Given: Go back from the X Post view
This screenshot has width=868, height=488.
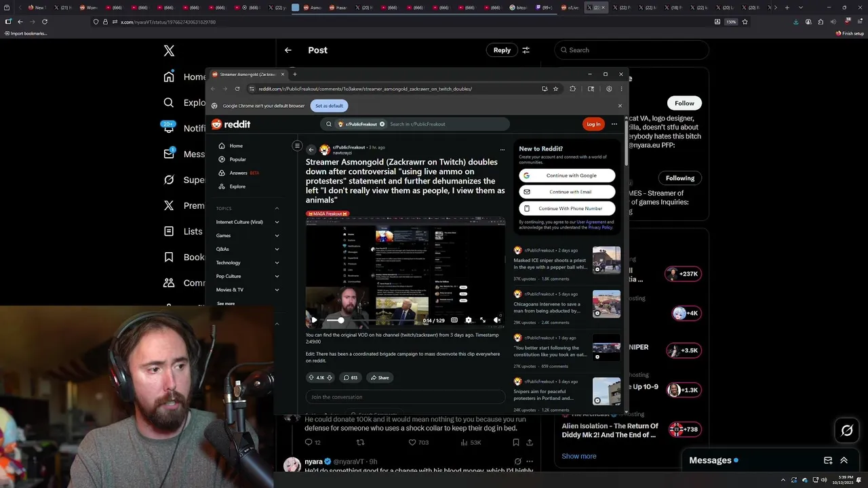Looking at the screenshot, I should [x=288, y=50].
